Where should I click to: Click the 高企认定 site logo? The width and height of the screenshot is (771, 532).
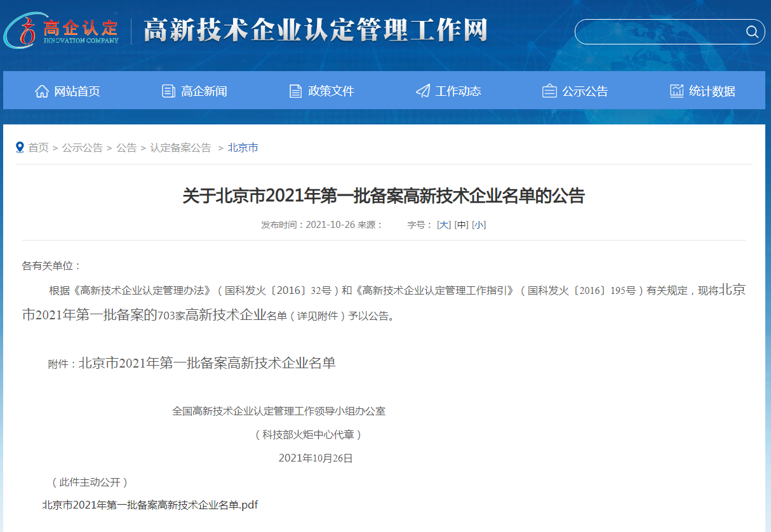pyautogui.click(x=62, y=30)
